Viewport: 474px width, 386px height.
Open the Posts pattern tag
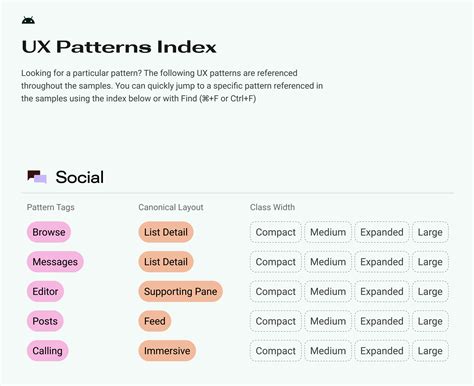[x=45, y=321]
